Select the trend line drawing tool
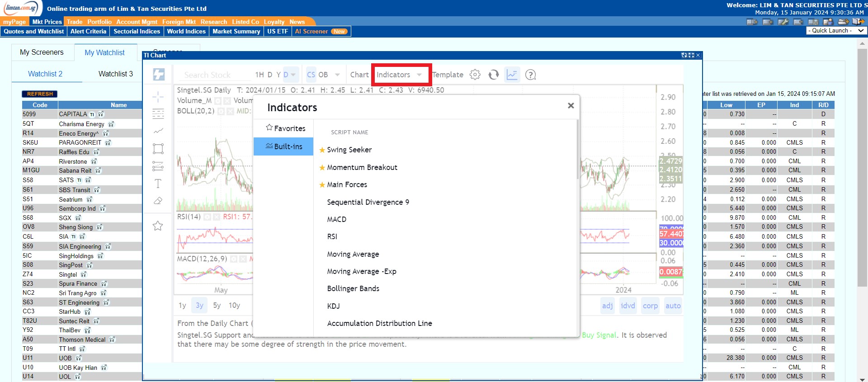868x382 pixels. 158,131
